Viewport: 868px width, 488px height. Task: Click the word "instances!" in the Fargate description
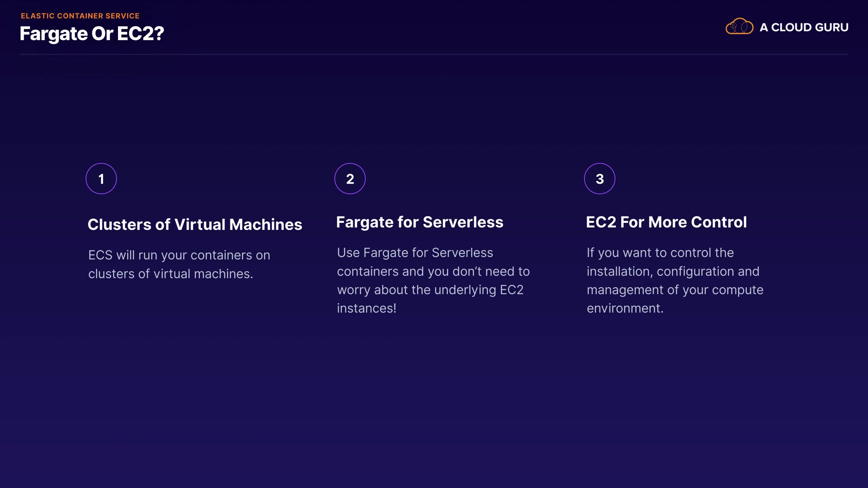click(x=366, y=308)
